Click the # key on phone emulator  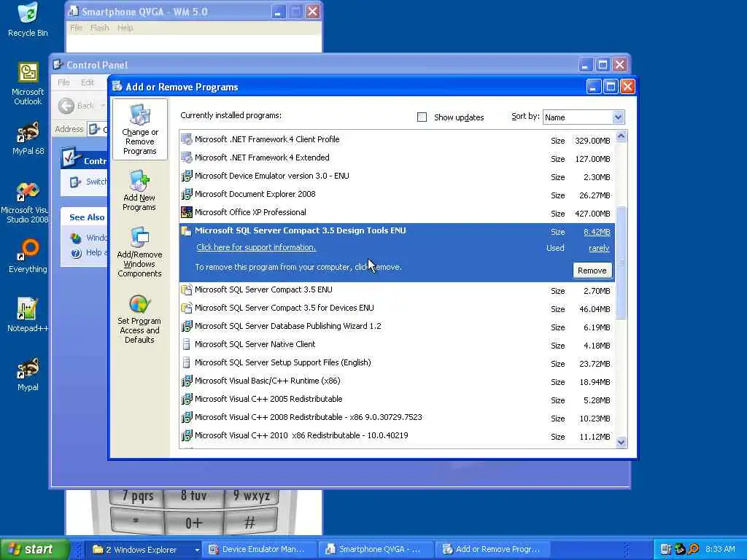tap(249, 522)
